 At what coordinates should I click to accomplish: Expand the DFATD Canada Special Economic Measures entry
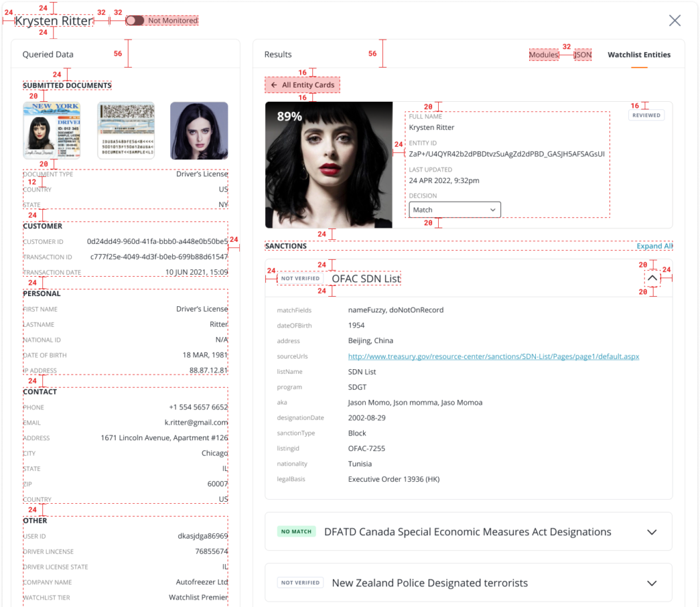click(651, 531)
